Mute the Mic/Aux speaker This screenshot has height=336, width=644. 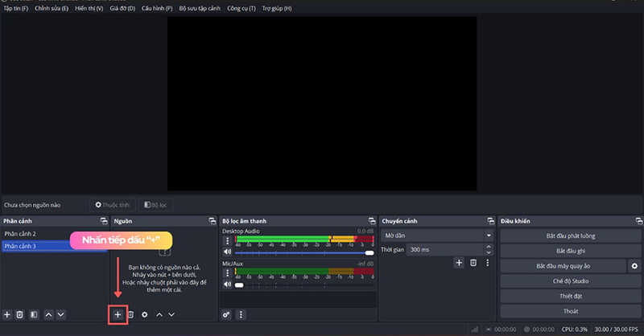228,285
